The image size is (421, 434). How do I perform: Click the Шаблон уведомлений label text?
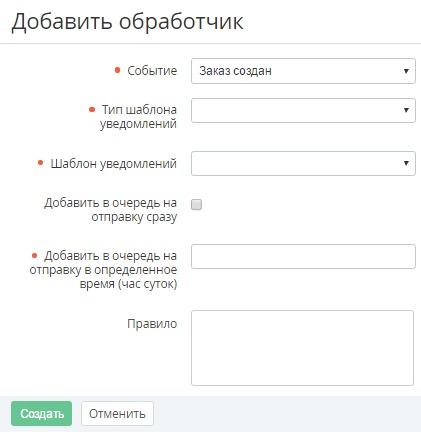tap(114, 164)
